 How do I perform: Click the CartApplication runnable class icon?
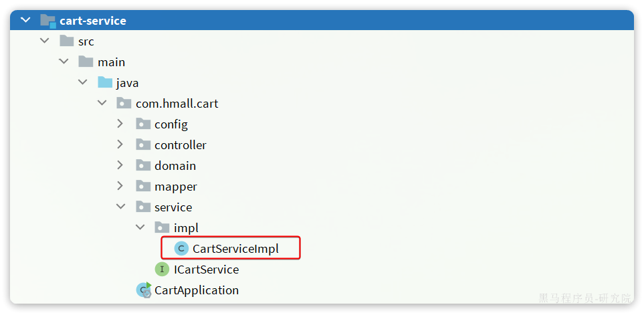click(144, 290)
